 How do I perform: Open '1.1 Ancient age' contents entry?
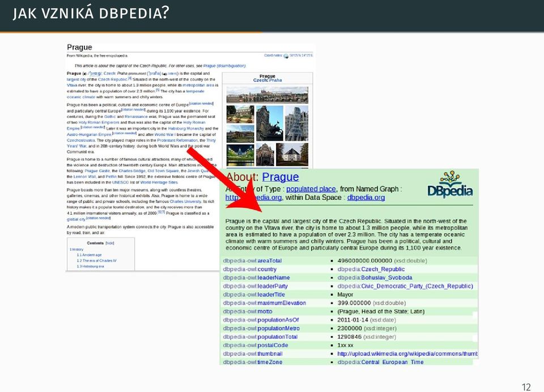(x=89, y=255)
